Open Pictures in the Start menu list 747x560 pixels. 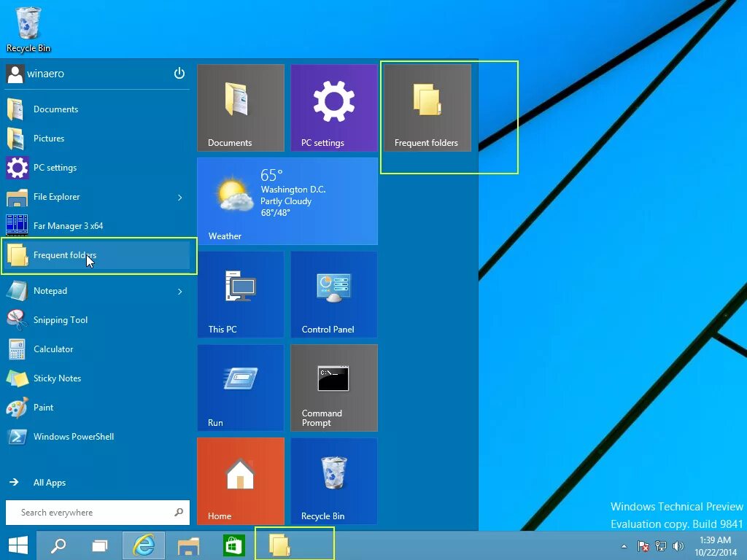(x=98, y=138)
